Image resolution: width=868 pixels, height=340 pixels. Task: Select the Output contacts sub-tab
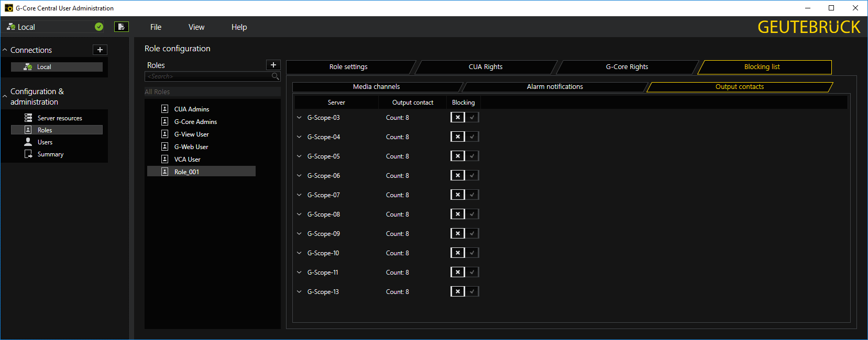(740, 87)
